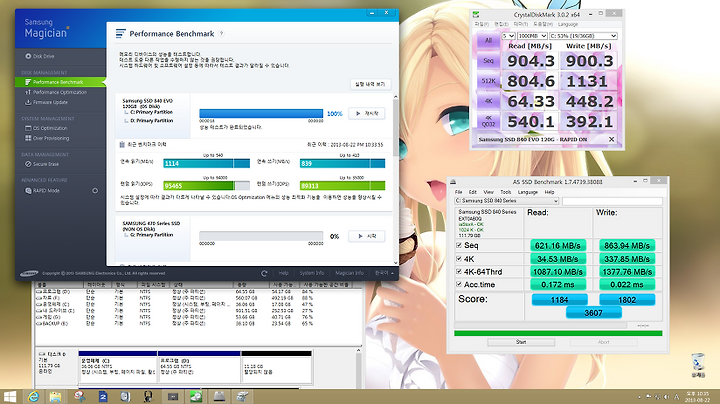The width and height of the screenshot is (720, 404).
Task: Open Disk Drive in the Samsung Magician sidebar
Action: coord(40,56)
